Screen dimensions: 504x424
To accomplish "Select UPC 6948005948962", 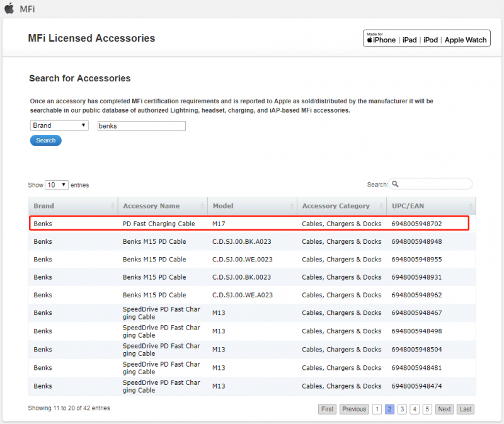I will click(416, 295).
